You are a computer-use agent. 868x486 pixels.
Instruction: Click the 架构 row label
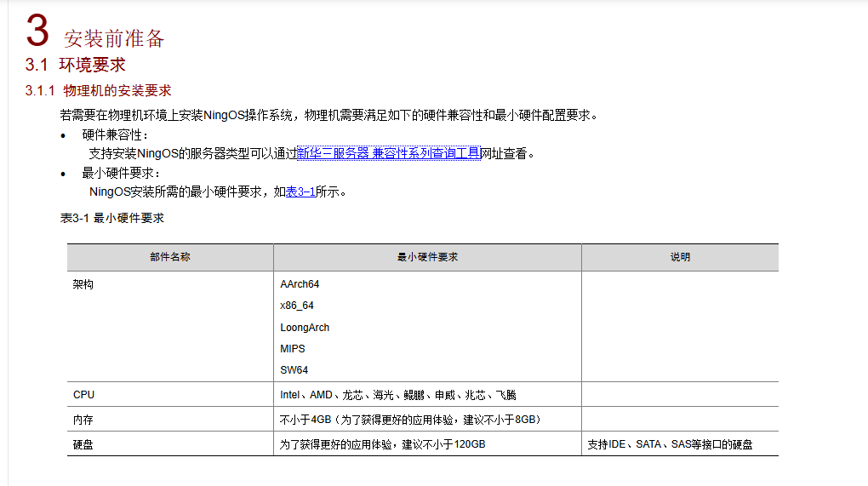tap(83, 284)
